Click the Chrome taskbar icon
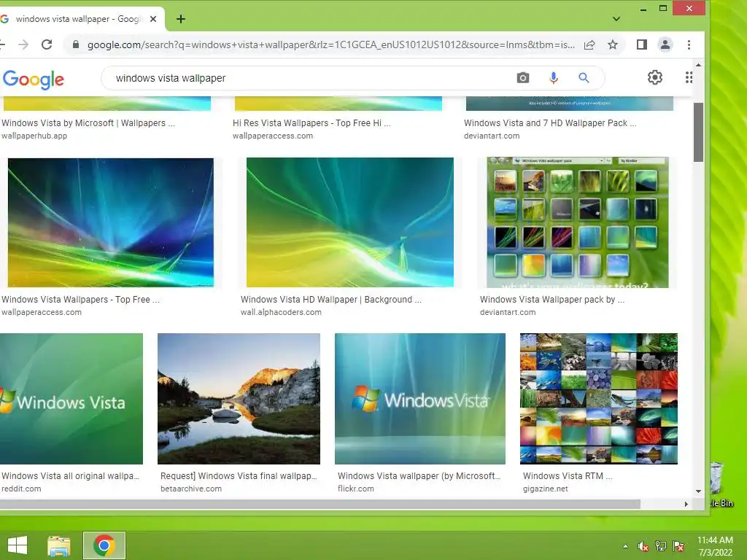 pyautogui.click(x=104, y=545)
